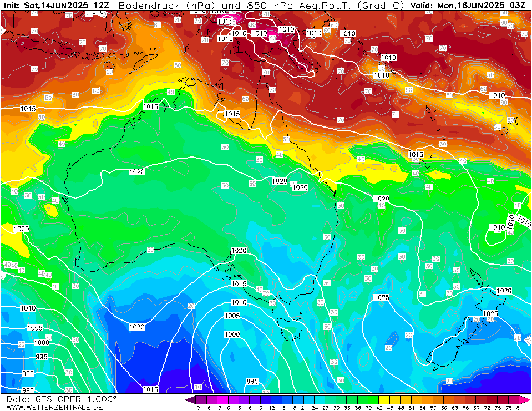Click the "Valid: Mon,16JUN2025 03Z" header text

pyautogui.click(x=469, y=6)
